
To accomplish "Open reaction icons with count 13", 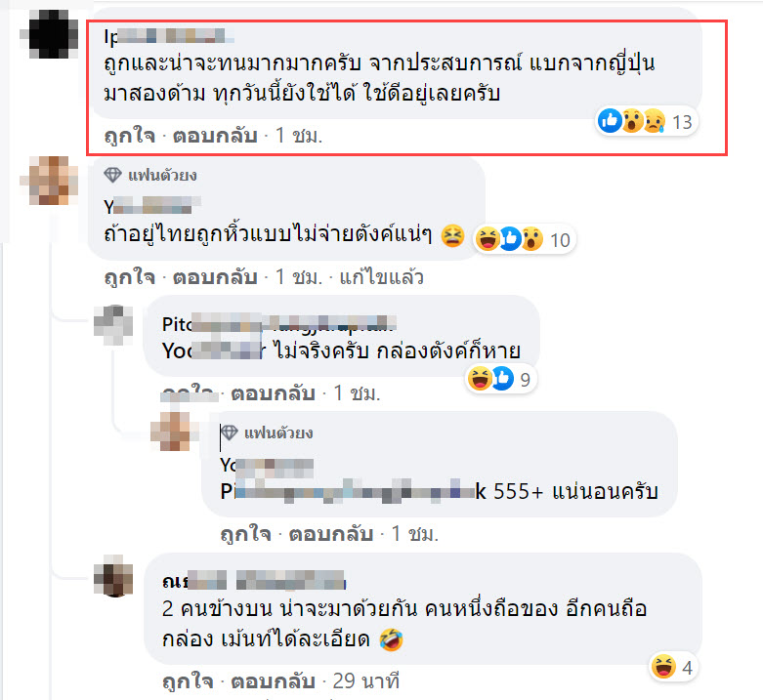I will pos(647,121).
